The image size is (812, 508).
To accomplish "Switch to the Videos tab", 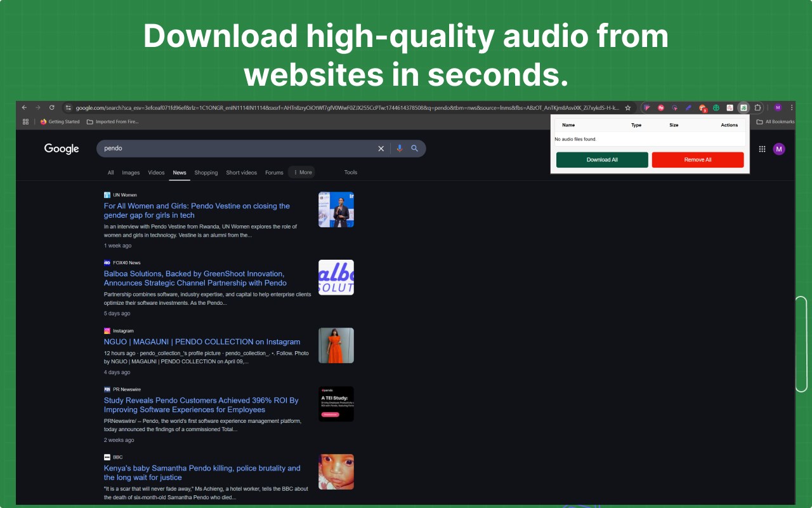I will click(x=156, y=173).
